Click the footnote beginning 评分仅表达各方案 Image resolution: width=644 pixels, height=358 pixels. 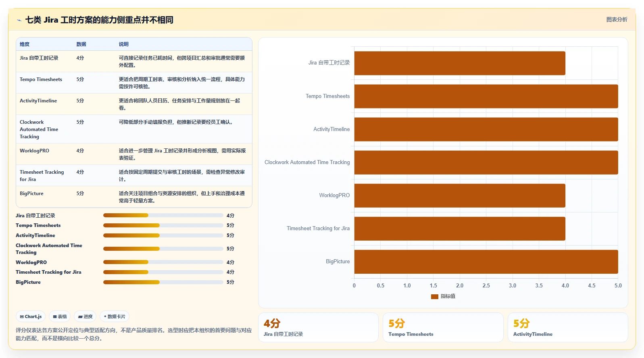(133, 334)
